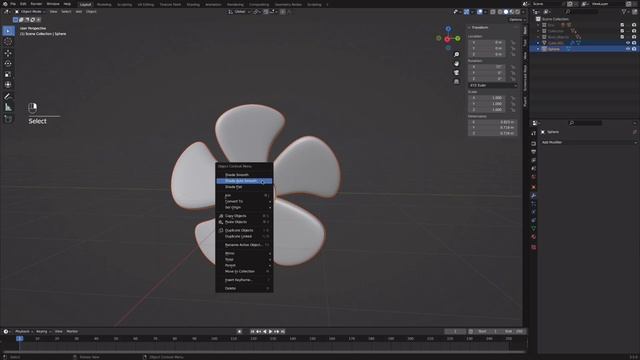Select the Measure tool

[x=8, y=107]
